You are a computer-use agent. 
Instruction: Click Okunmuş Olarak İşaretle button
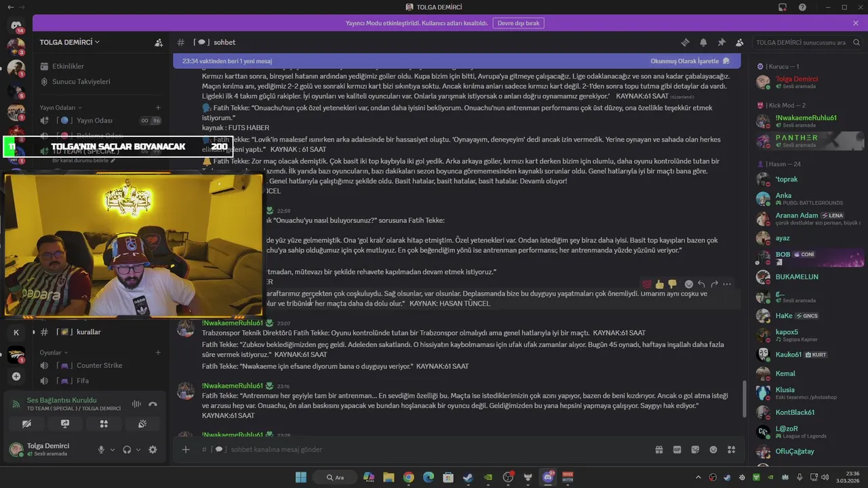click(x=690, y=61)
